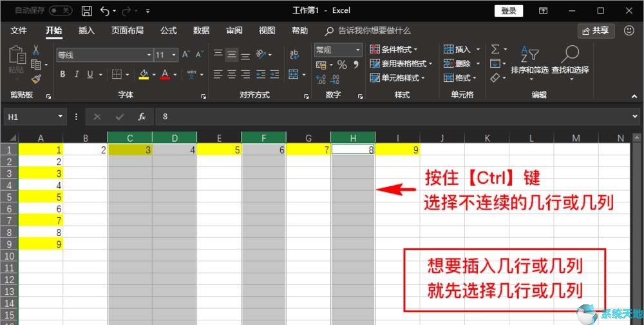Click the Merge & Center icon
This screenshot has height=325, width=644.
294,74
